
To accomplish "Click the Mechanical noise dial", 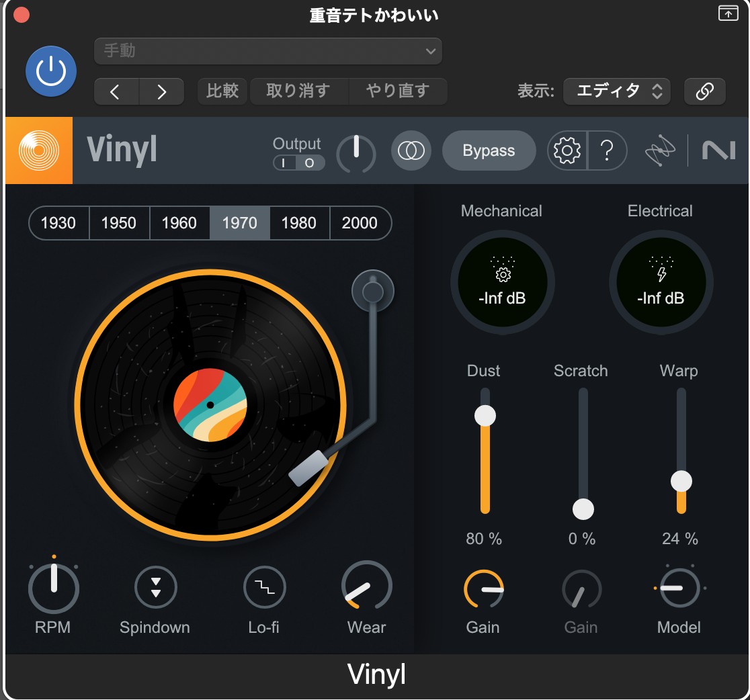I will (x=502, y=282).
